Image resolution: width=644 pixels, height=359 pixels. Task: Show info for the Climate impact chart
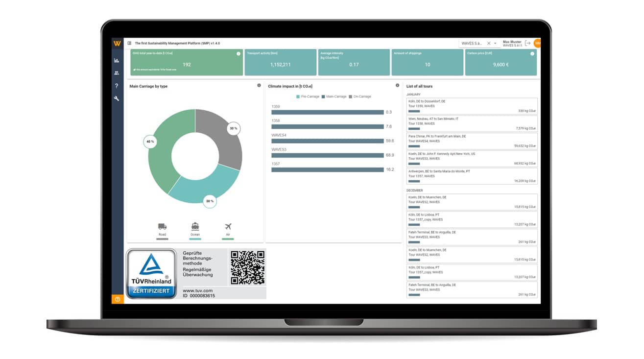pos(397,85)
